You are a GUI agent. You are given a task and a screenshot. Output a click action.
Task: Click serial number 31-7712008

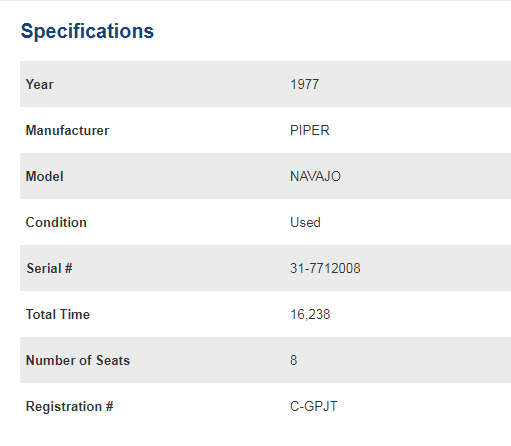point(325,268)
